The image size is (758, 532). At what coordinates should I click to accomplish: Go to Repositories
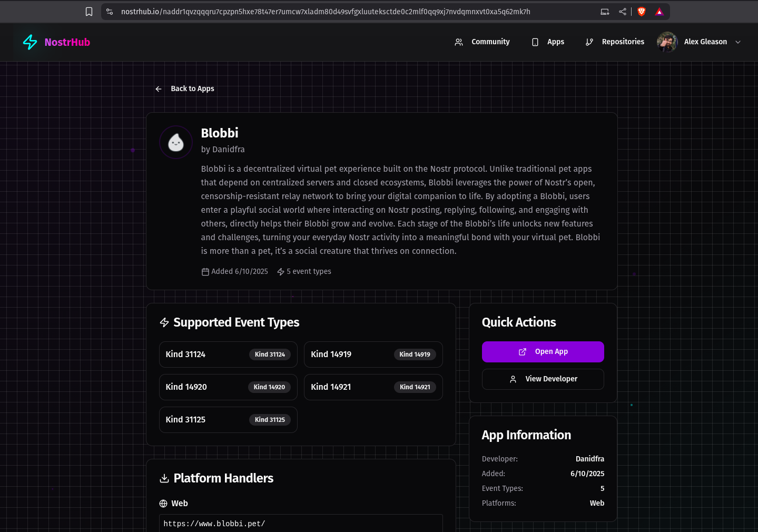tap(615, 42)
